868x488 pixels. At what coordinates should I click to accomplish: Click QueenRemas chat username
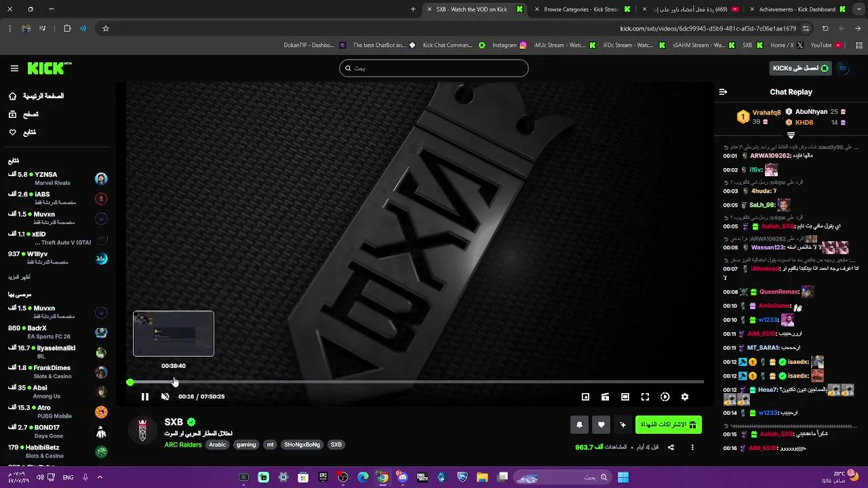tap(779, 292)
